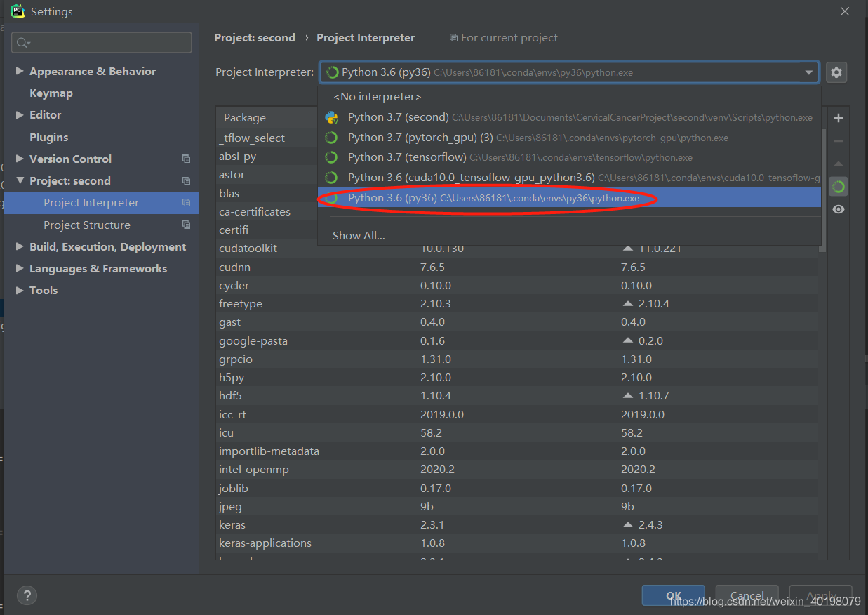Open Plugins settings page

[x=48, y=137]
